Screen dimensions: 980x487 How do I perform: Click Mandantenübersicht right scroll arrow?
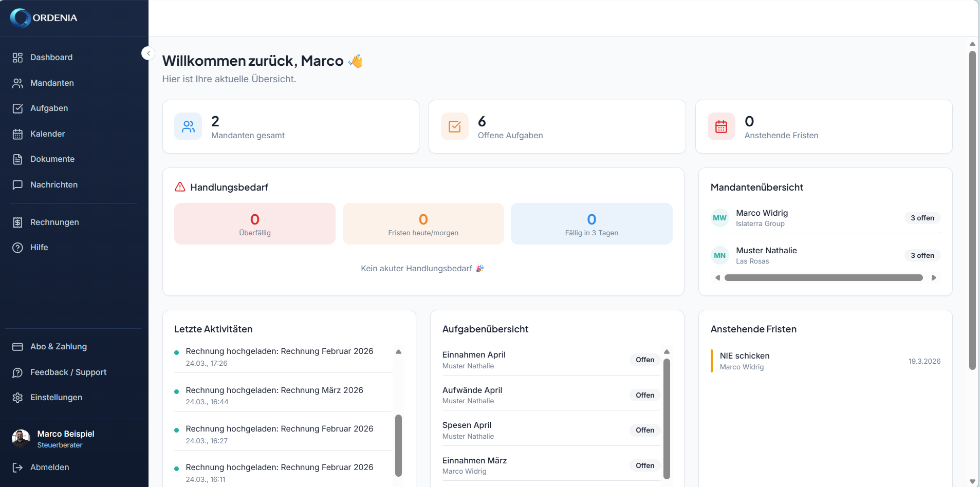934,278
